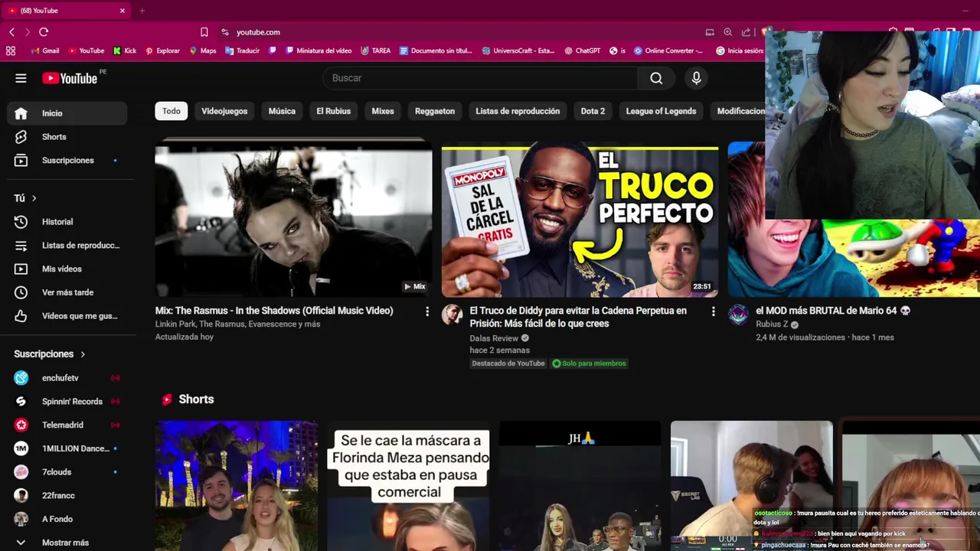Open enchufetv subscription channel

[x=67, y=377]
